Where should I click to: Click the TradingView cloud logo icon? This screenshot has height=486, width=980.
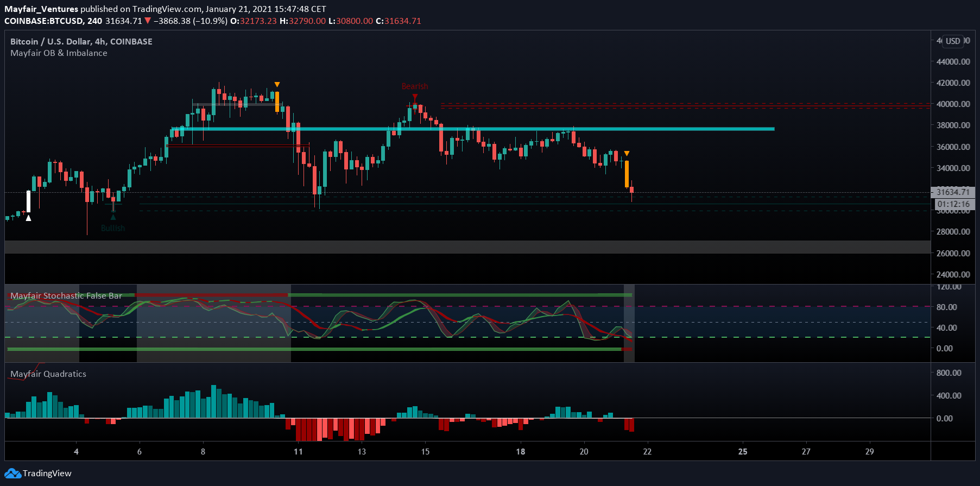coord(12,474)
